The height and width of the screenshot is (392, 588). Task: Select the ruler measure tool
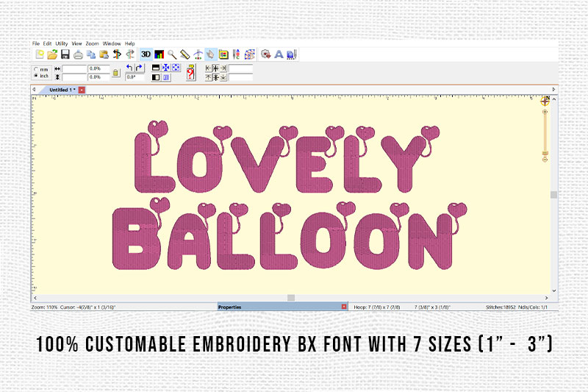tap(185, 54)
